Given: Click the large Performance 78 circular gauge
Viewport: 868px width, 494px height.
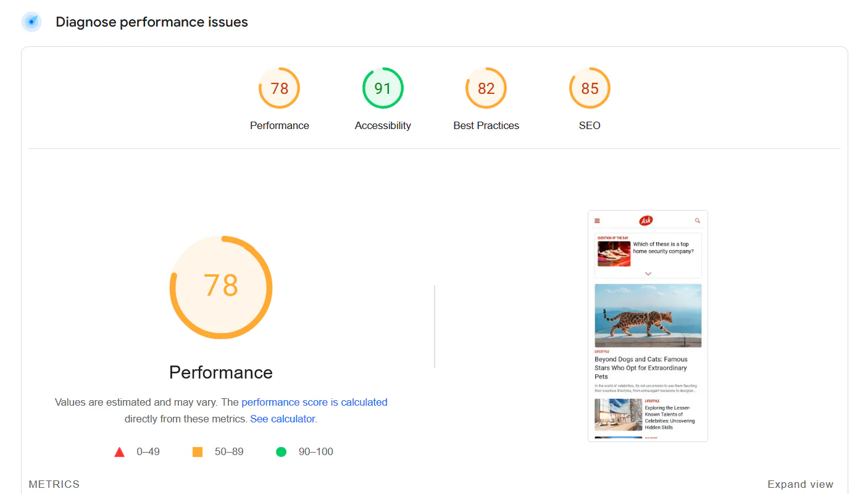Looking at the screenshot, I should pos(221,287).
